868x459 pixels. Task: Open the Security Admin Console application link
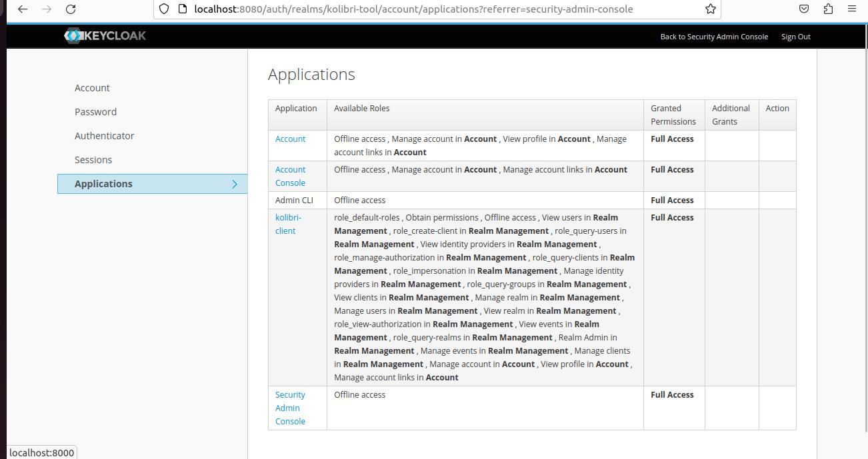(x=290, y=408)
